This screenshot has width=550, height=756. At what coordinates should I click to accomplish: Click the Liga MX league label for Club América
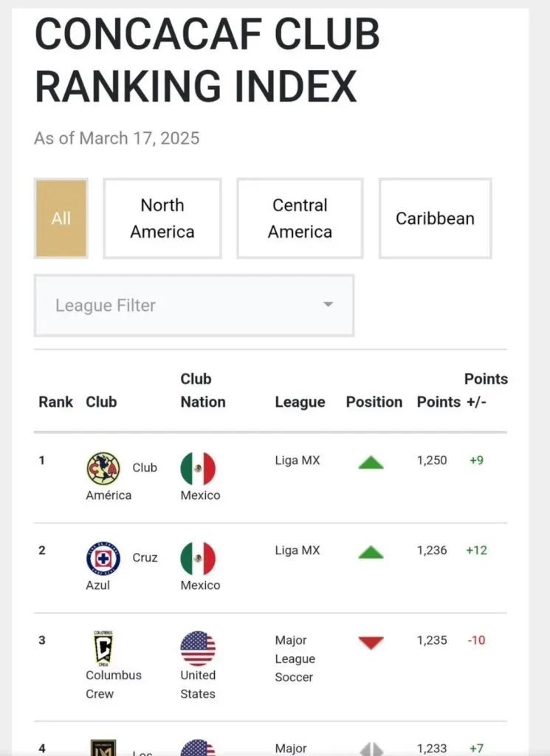point(298,460)
